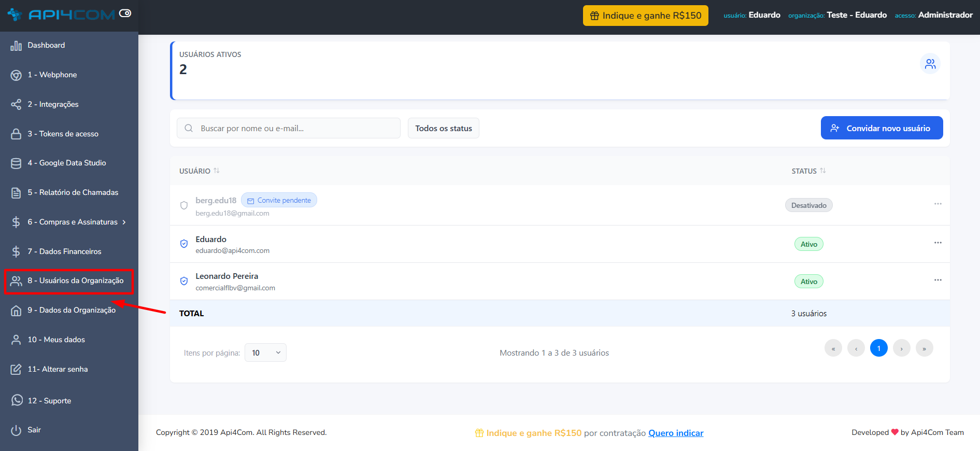980x451 pixels.
Task: Open Relatório de Chamadas in sidebar
Action: coord(73,192)
